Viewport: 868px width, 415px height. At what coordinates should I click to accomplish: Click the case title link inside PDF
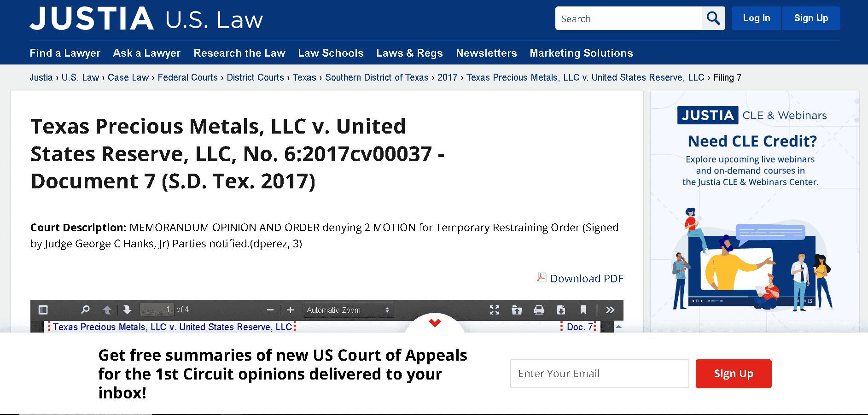[172, 327]
